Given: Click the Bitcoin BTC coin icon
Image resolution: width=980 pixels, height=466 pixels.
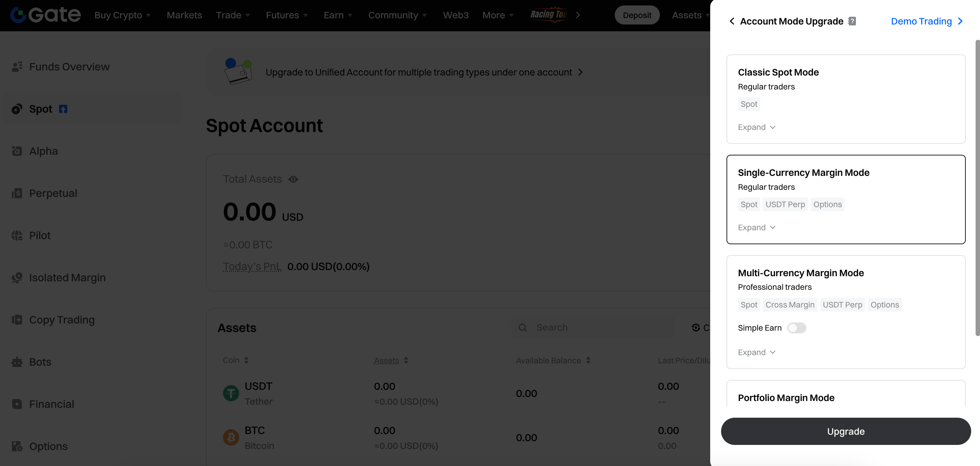Looking at the screenshot, I should pos(231,438).
